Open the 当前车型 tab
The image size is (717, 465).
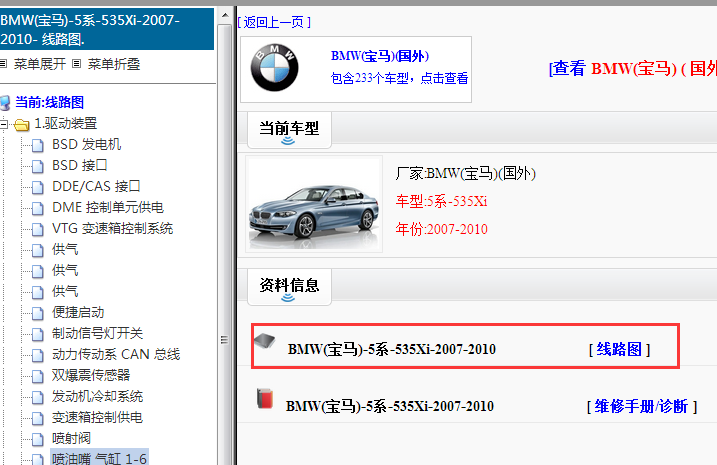coord(289,130)
